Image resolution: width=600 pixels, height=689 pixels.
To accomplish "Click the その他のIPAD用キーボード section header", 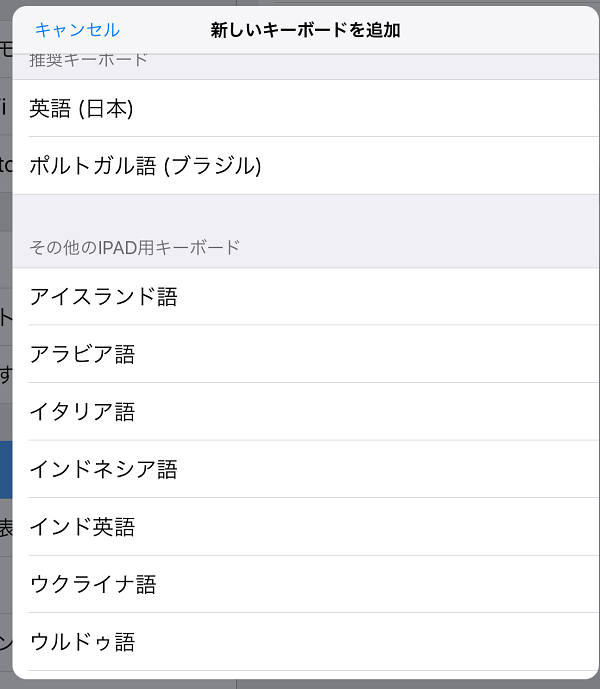I will pos(135,247).
